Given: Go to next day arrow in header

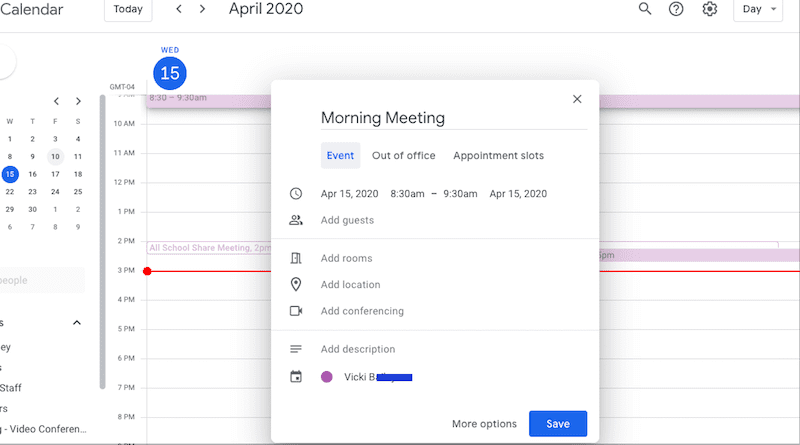Looking at the screenshot, I should pyautogui.click(x=203, y=9).
